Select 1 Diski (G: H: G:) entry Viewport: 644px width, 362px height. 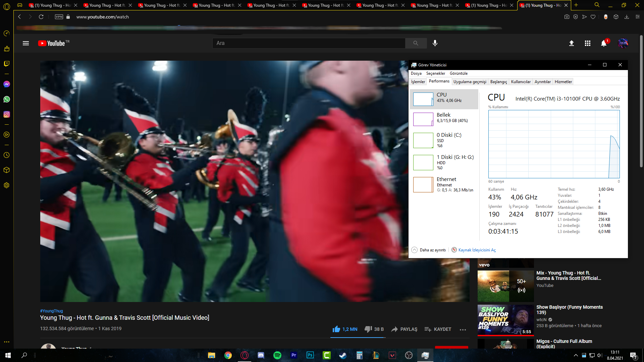click(444, 162)
